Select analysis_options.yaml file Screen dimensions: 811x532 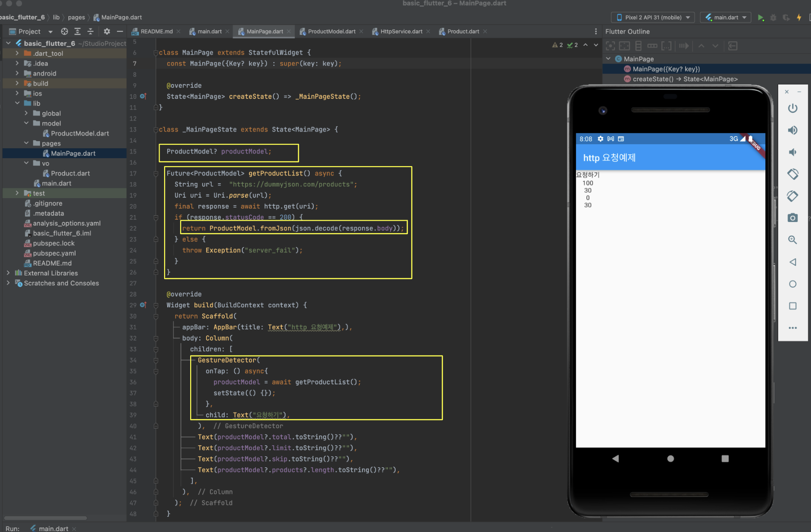[x=67, y=223]
